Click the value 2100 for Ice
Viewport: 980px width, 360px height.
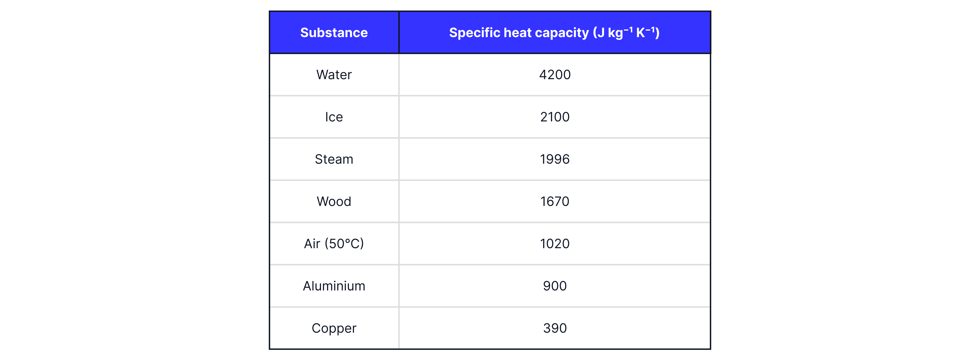(555, 117)
